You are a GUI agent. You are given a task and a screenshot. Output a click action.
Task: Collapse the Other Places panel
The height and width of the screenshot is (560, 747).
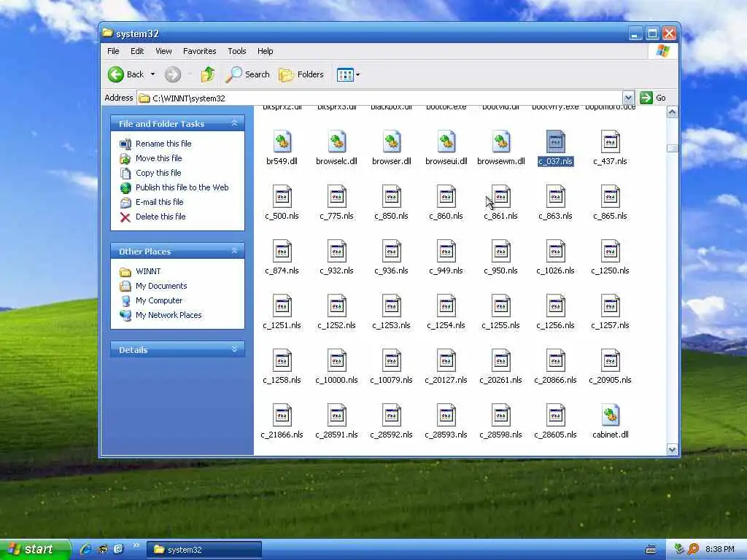tap(234, 251)
